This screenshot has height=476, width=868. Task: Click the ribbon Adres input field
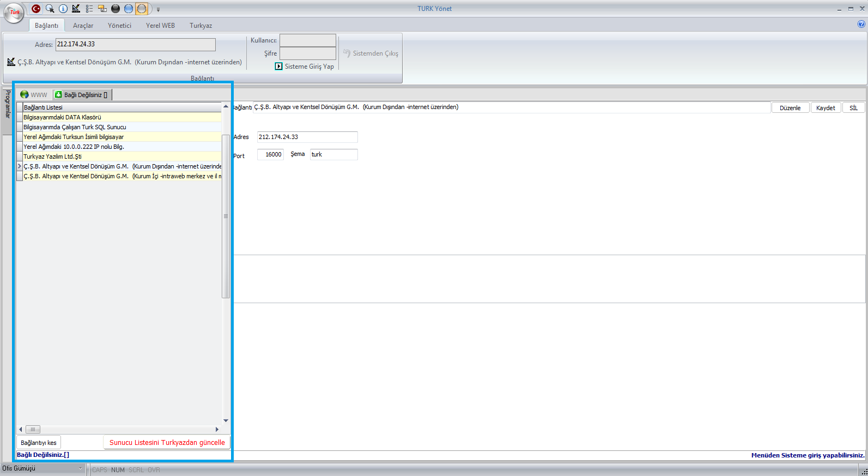pyautogui.click(x=135, y=44)
